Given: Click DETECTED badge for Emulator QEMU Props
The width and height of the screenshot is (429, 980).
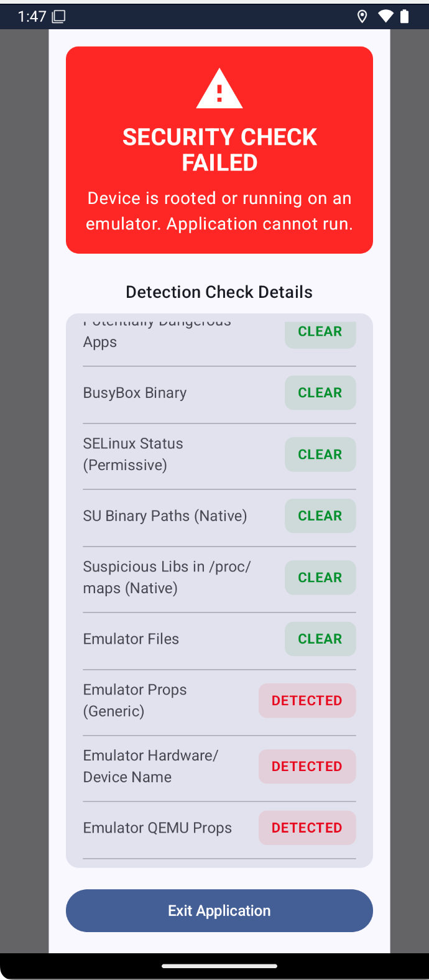Looking at the screenshot, I should click(x=307, y=828).
